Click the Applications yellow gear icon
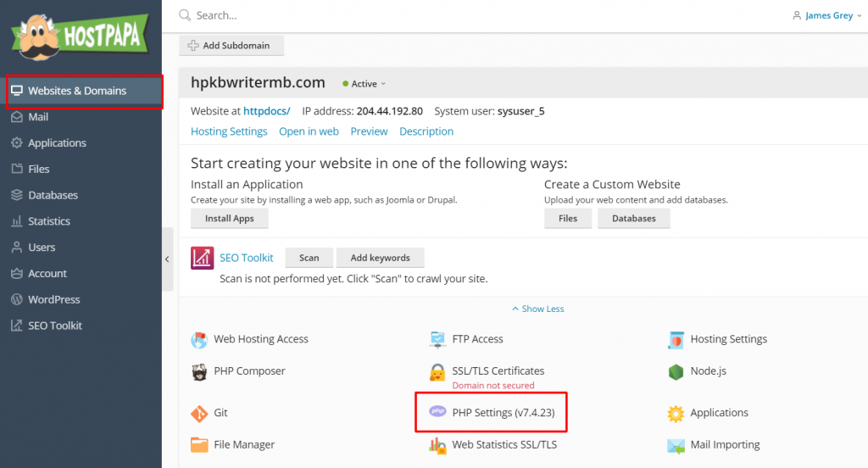 click(676, 413)
